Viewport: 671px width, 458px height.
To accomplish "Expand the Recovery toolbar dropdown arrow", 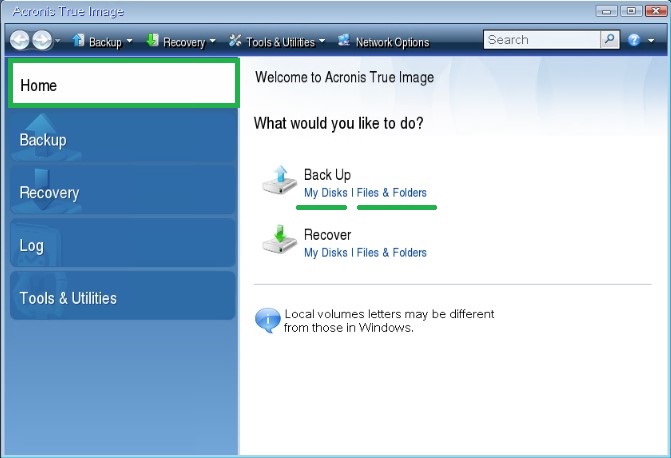I will [213, 42].
